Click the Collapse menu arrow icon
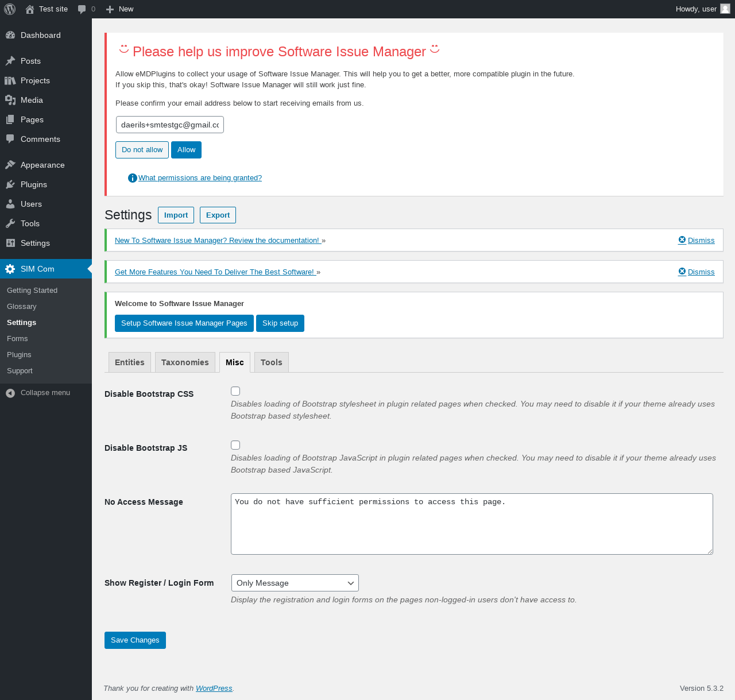 click(10, 393)
